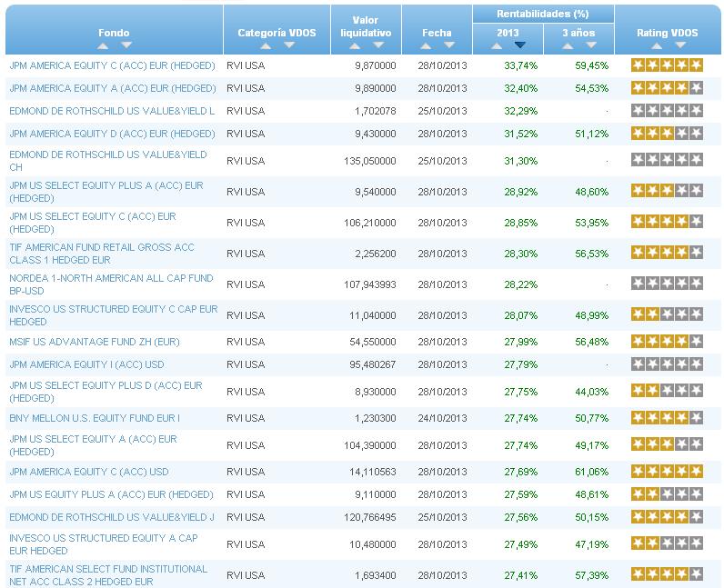The width and height of the screenshot is (724, 588).
Task: Open JPM AMERICA EQUITY C (ACC) EUR (HEDGED) fund
Action: tap(112, 65)
